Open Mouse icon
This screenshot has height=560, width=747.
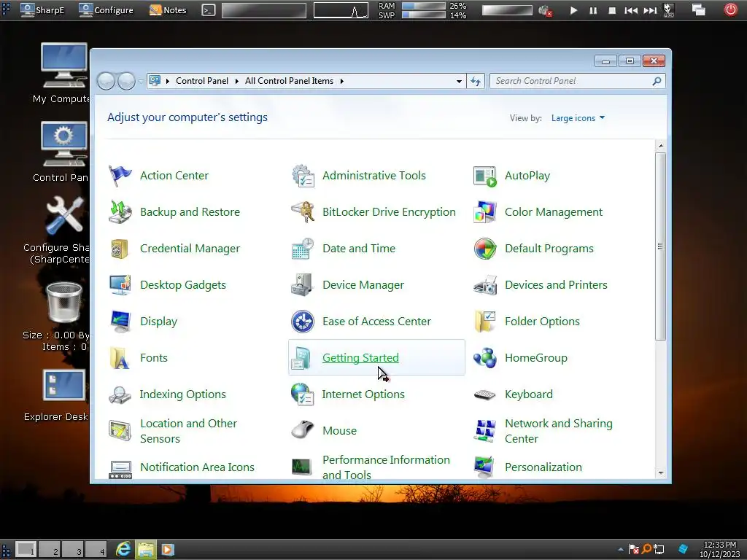[303, 430]
